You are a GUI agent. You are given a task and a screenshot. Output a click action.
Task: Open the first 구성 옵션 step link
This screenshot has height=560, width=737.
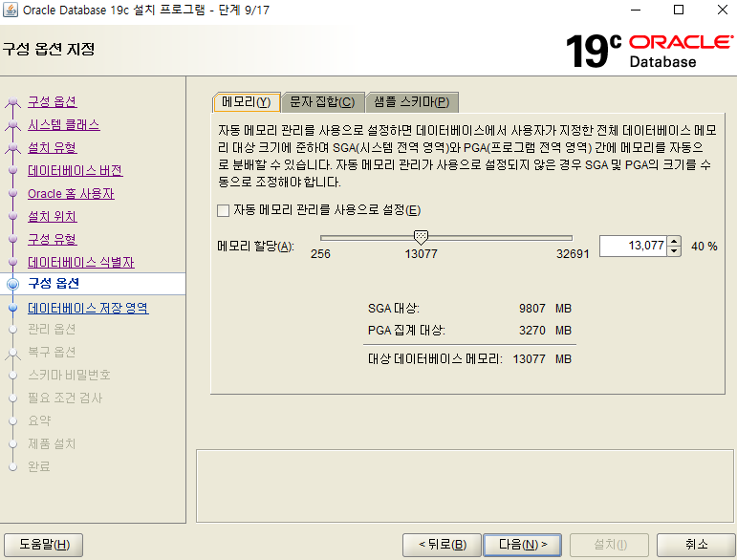point(53,101)
